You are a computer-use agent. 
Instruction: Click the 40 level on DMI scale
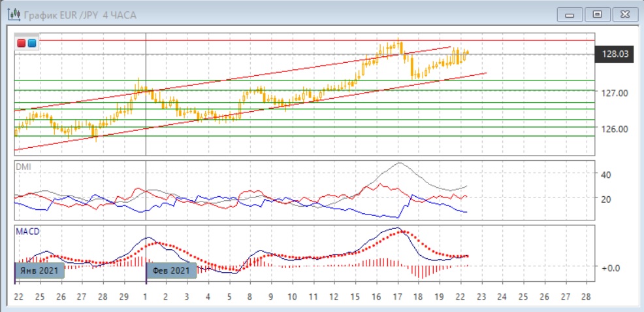[x=605, y=175]
